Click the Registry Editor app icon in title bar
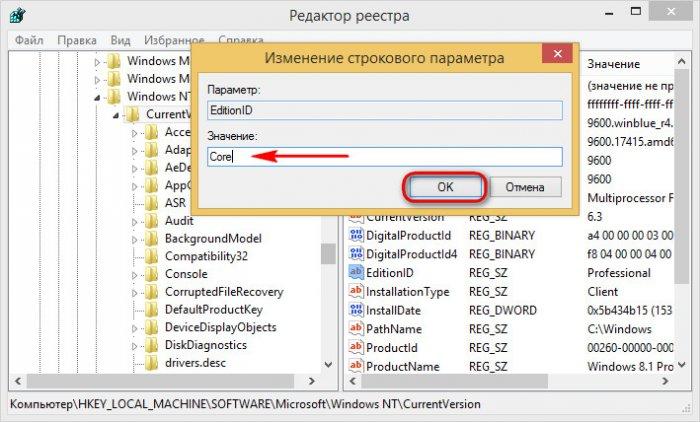 pyautogui.click(x=17, y=16)
